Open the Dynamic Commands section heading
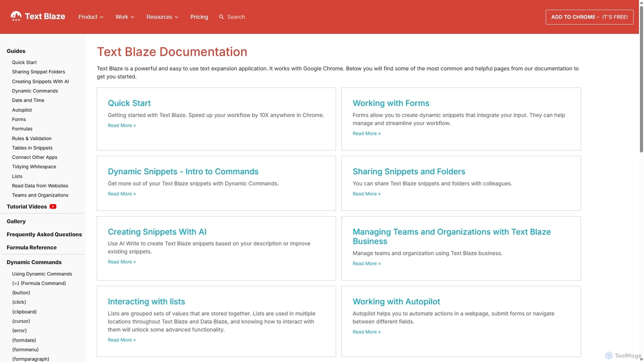 click(x=34, y=262)
